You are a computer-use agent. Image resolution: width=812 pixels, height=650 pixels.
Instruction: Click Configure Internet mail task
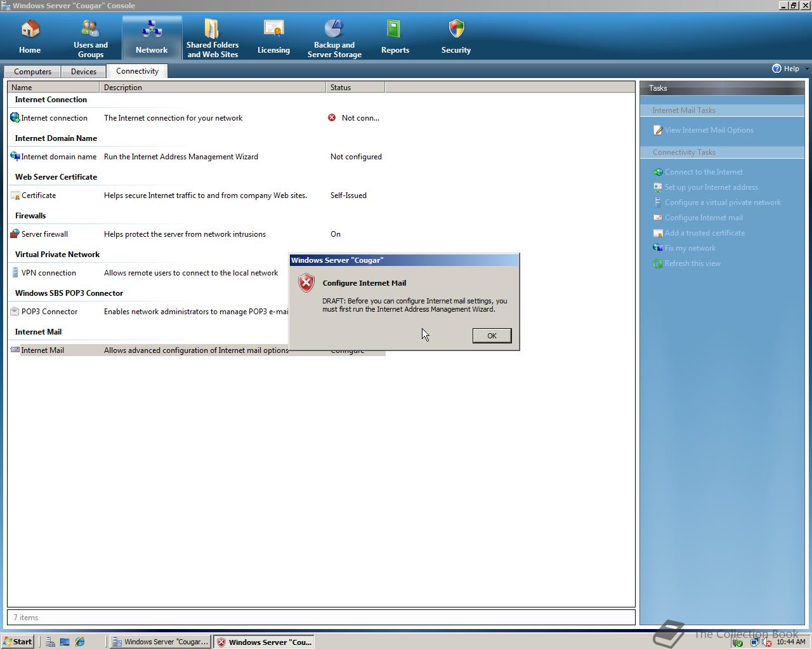704,218
